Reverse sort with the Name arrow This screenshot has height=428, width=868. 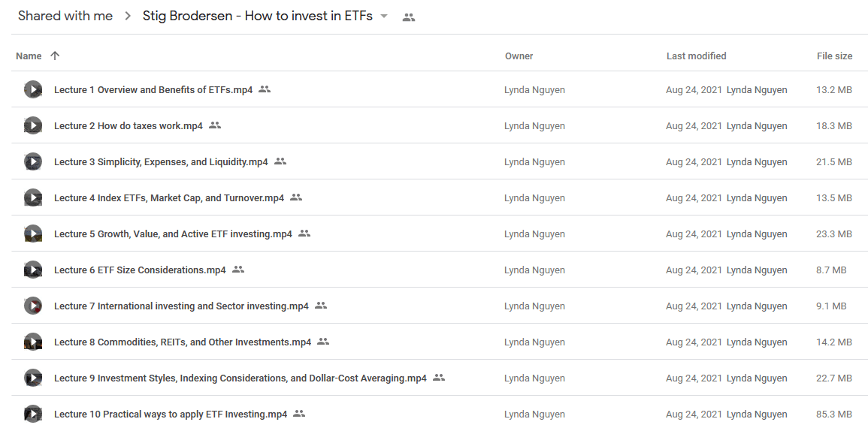[54, 56]
